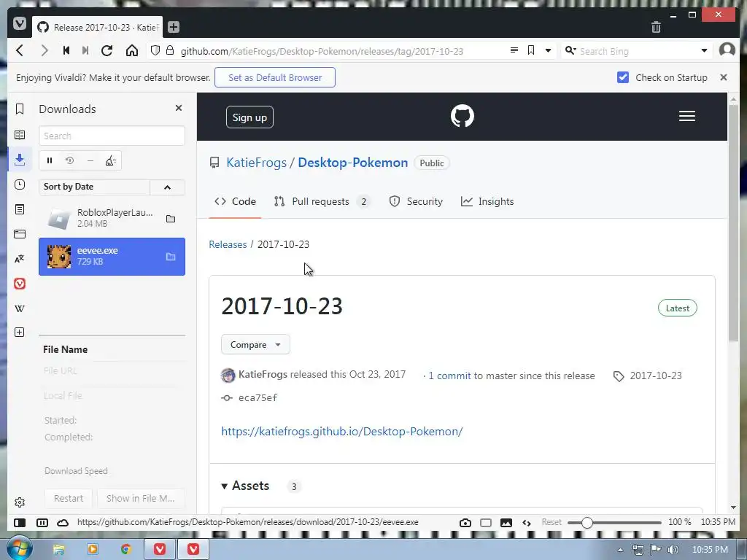This screenshot has height=560, width=747.
Task: Bookmark this page from address bar
Action: coord(531,50)
